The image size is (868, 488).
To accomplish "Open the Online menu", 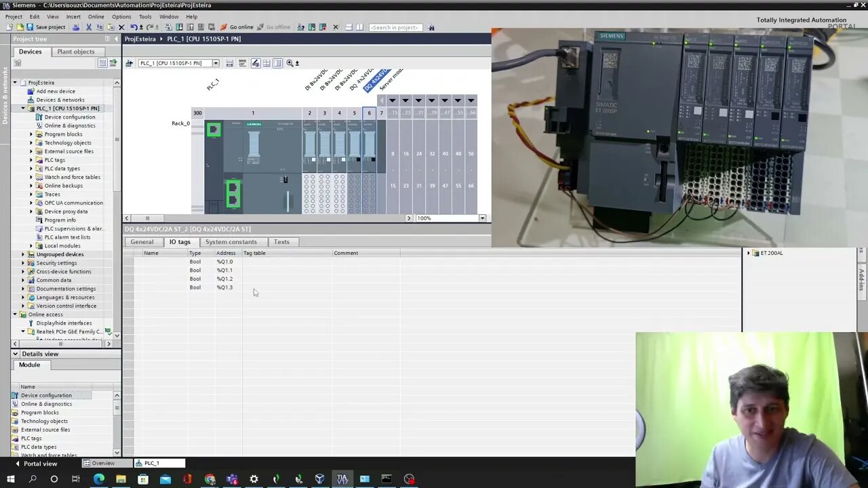I will (x=96, y=16).
